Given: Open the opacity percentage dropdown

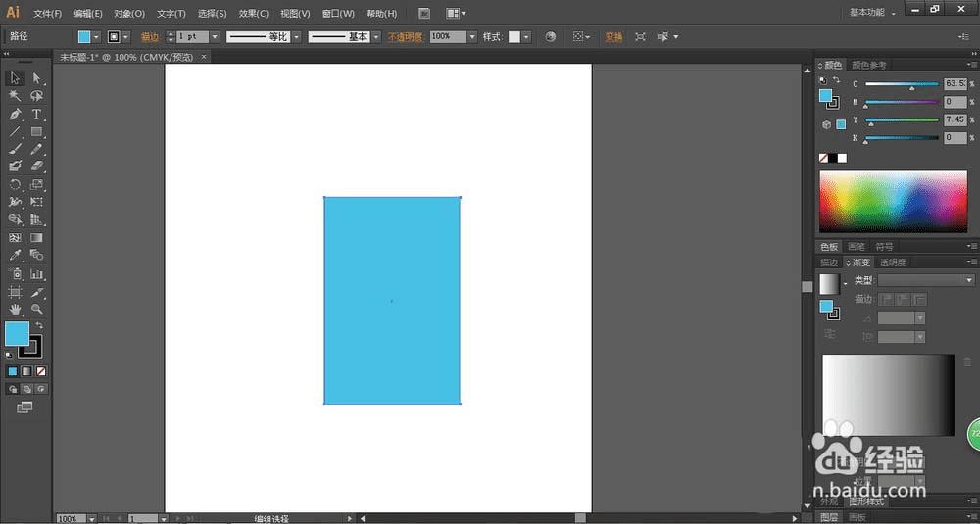Looking at the screenshot, I should click(x=471, y=37).
